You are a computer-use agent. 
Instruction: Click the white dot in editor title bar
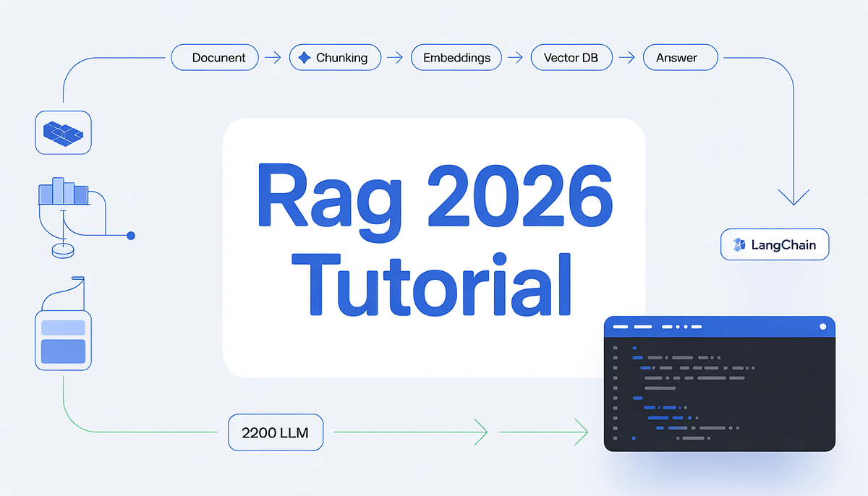pos(823,327)
